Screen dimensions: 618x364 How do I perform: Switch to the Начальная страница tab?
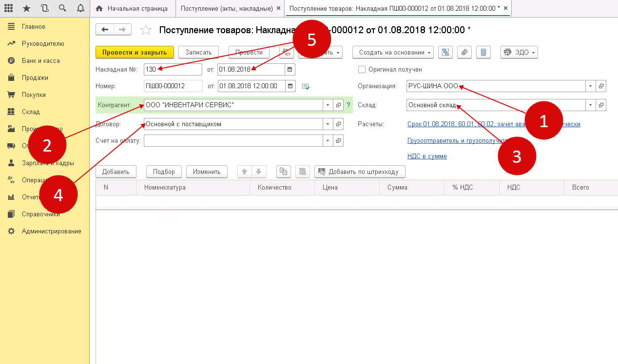(x=133, y=9)
